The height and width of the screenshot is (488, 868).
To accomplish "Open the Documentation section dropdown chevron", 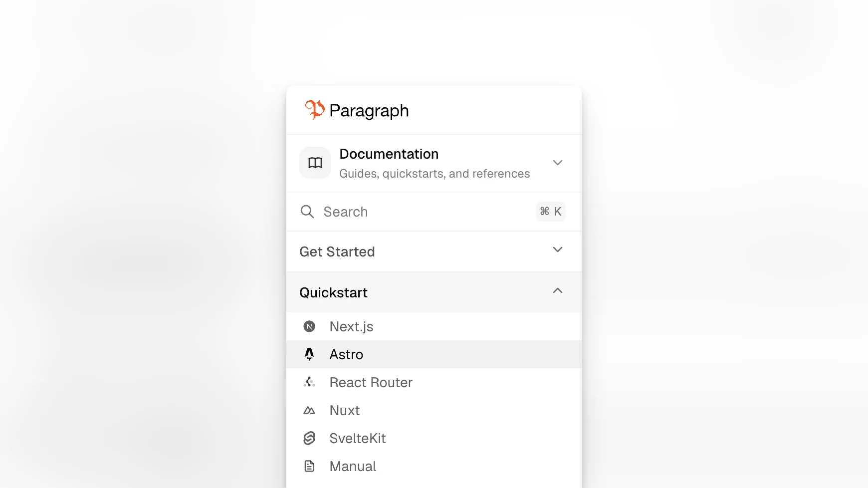I will pos(558,163).
